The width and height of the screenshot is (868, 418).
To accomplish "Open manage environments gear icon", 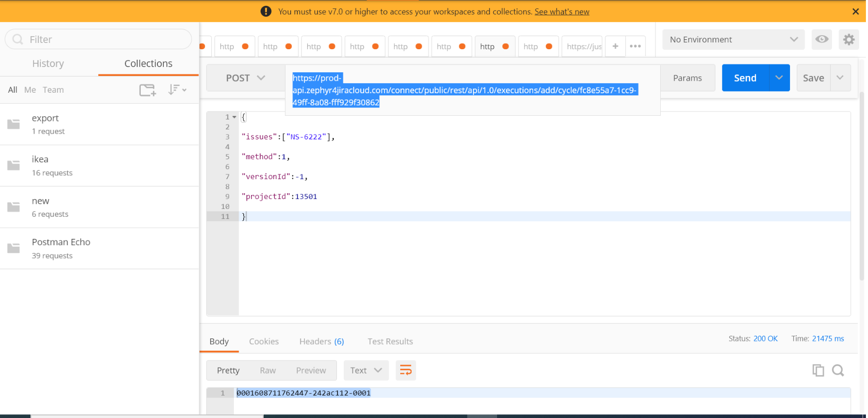I will (x=849, y=39).
